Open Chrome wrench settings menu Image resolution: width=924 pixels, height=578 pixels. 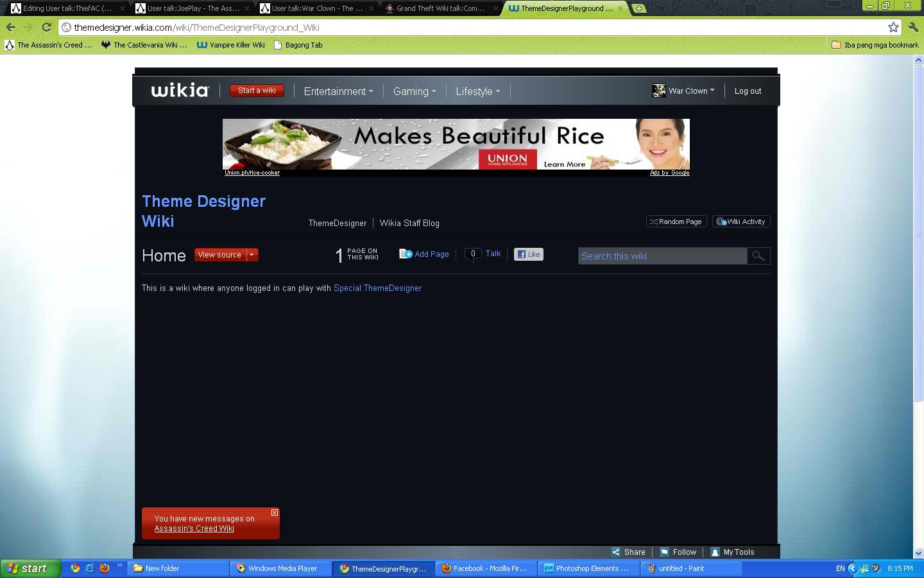pos(912,27)
